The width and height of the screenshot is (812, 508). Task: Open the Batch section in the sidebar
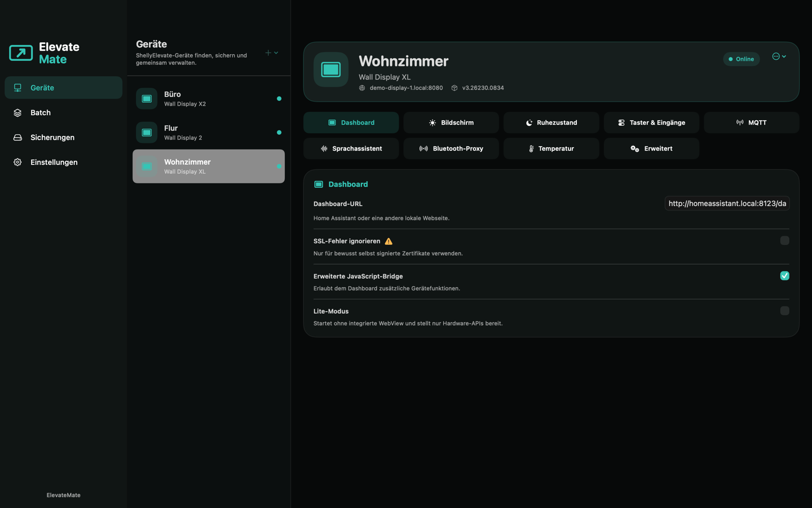pyautogui.click(x=63, y=112)
